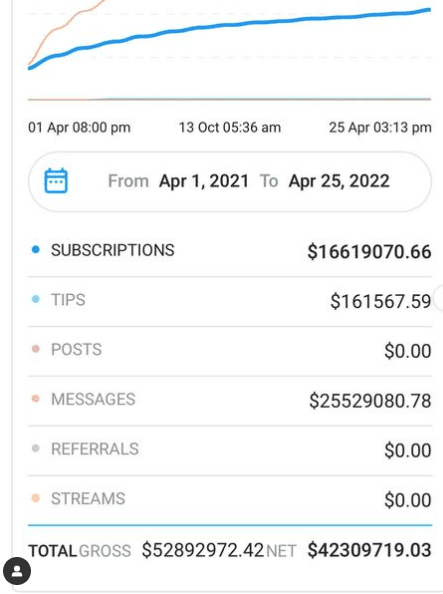Toggle the Streams peach dot series
Image resolution: width=443 pixels, height=594 pixels.
pyautogui.click(x=36, y=498)
